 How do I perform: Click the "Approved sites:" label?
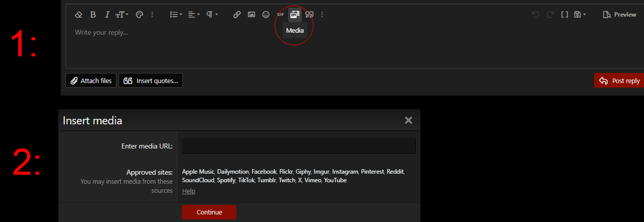click(150, 172)
